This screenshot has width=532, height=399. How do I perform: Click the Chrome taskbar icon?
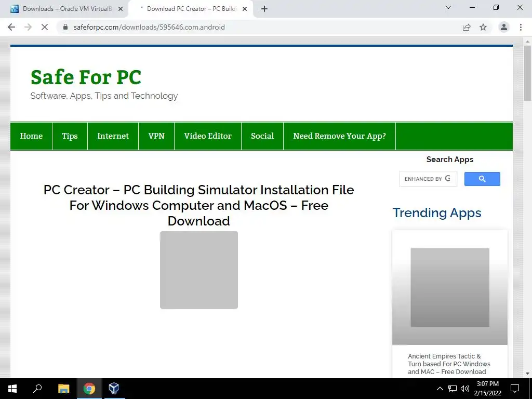pos(89,389)
